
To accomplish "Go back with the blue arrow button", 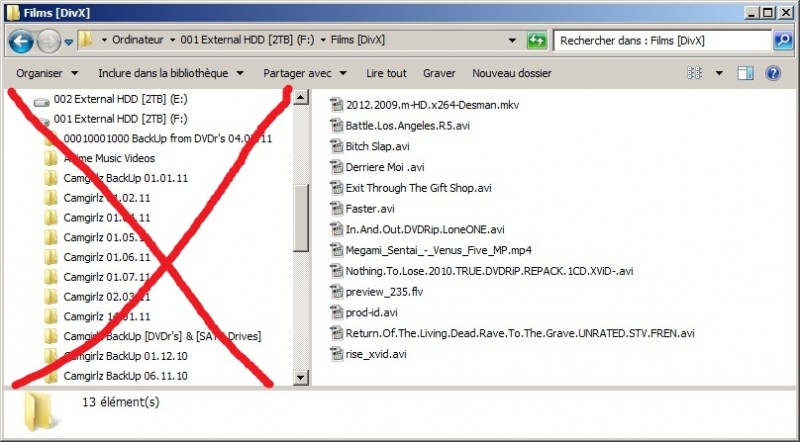I will pyautogui.click(x=21, y=41).
